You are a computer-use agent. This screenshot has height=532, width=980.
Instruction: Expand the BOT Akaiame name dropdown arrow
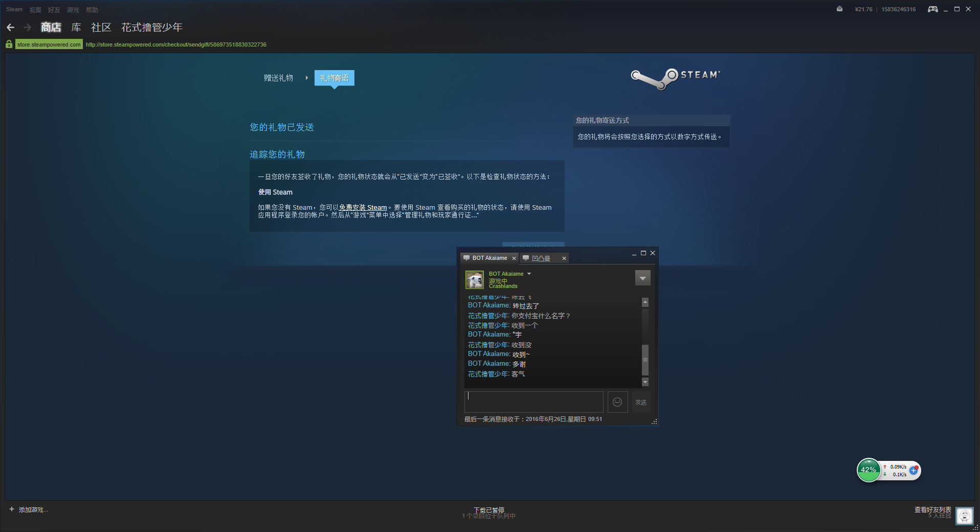[x=529, y=274]
